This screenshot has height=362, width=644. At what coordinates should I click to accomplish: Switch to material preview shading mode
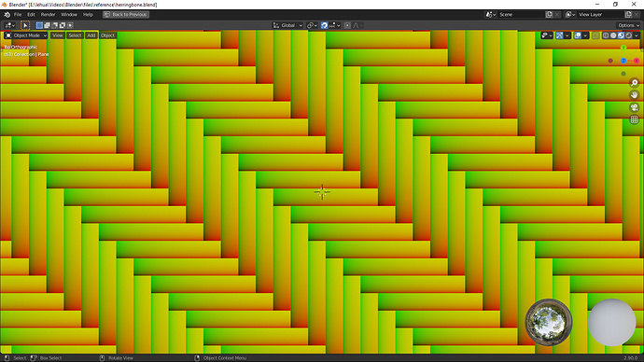pos(621,35)
